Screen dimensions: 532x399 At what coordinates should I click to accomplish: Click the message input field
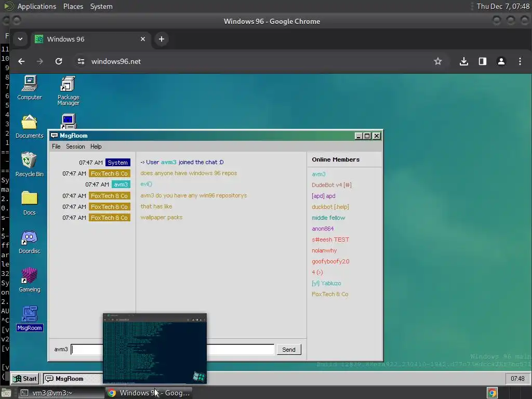click(172, 350)
